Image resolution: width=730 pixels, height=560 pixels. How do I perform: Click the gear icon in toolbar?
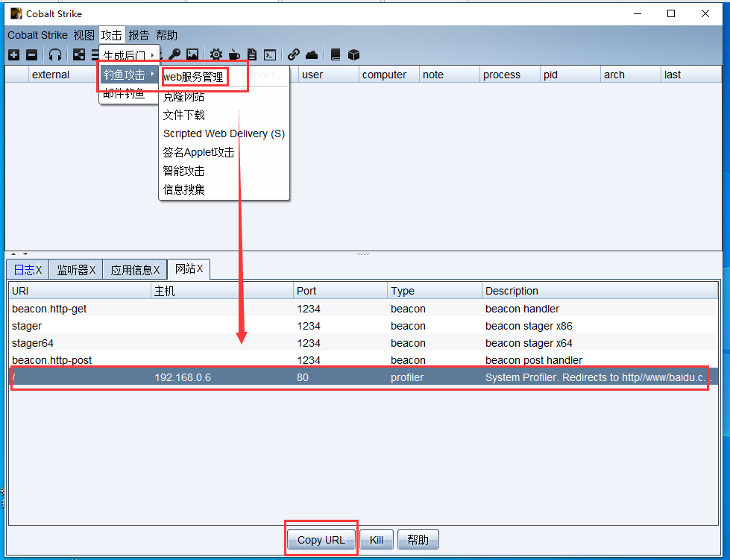pyautogui.click(x=216, y=54)
